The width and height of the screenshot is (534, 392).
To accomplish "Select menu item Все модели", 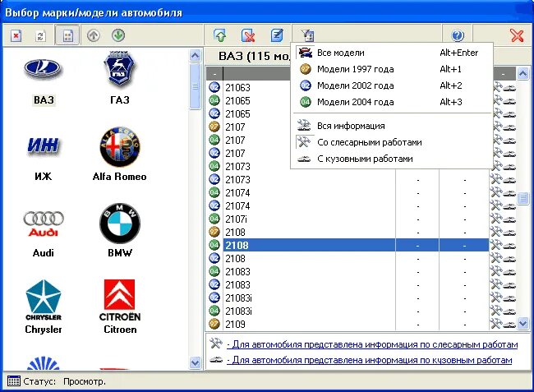I will click(x=392, y=53).
